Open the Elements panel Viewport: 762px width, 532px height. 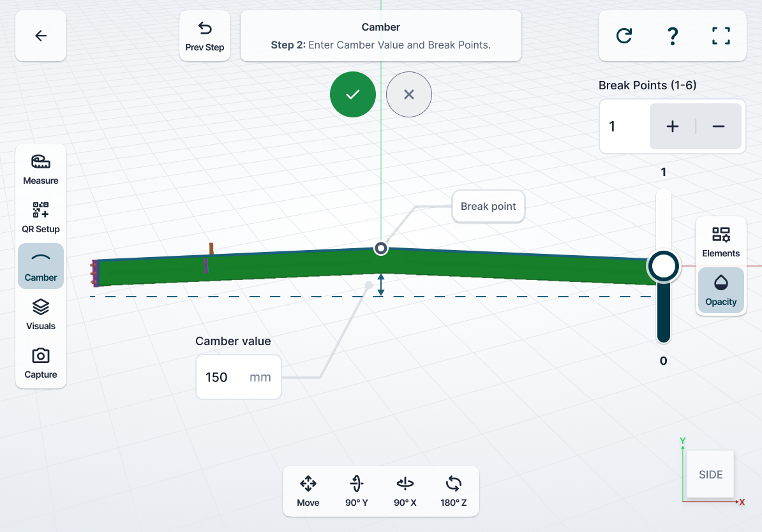(x=721, y=242)
